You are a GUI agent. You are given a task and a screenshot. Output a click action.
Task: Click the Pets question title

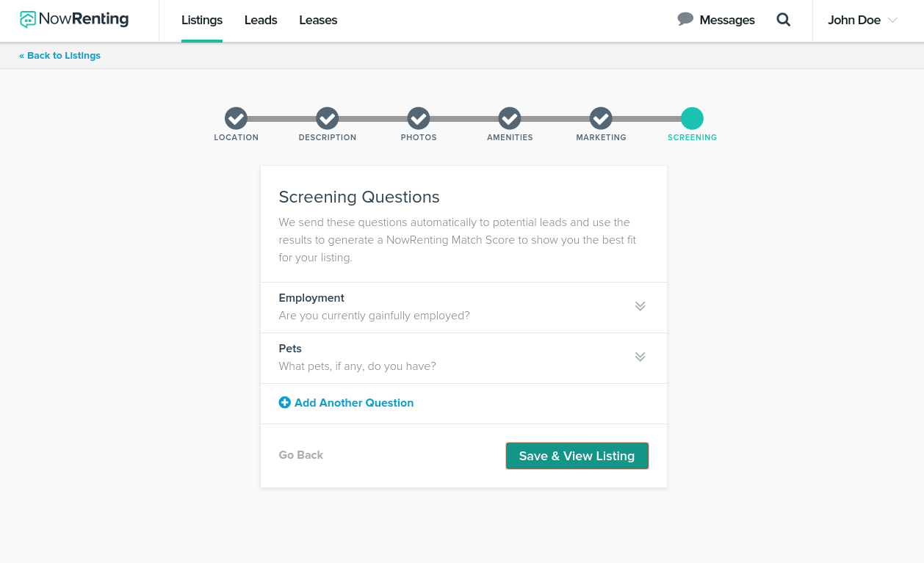[290, 349]
